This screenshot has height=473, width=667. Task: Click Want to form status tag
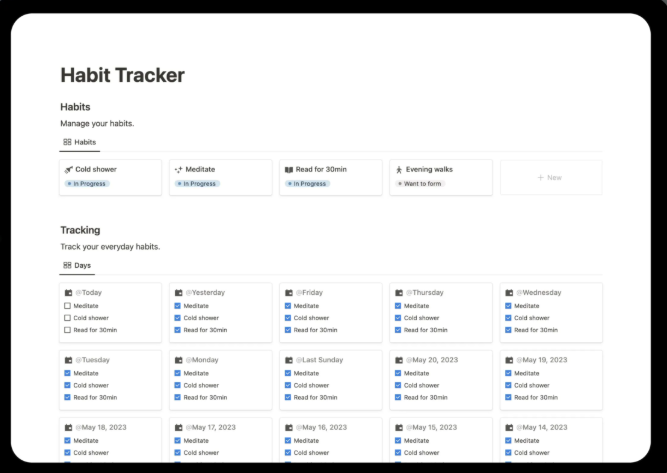pyautogui.click(x=421, y=184)
